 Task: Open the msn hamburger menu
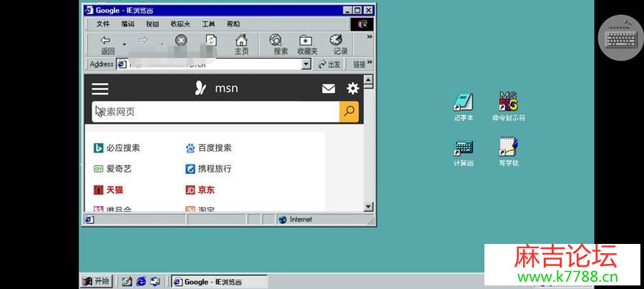point(99,89)
